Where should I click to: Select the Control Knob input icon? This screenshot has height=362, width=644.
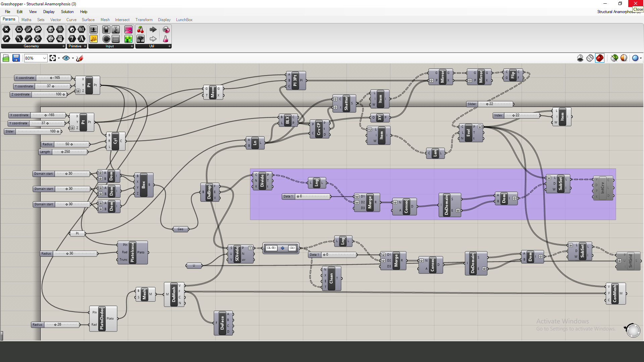point(106,39)
